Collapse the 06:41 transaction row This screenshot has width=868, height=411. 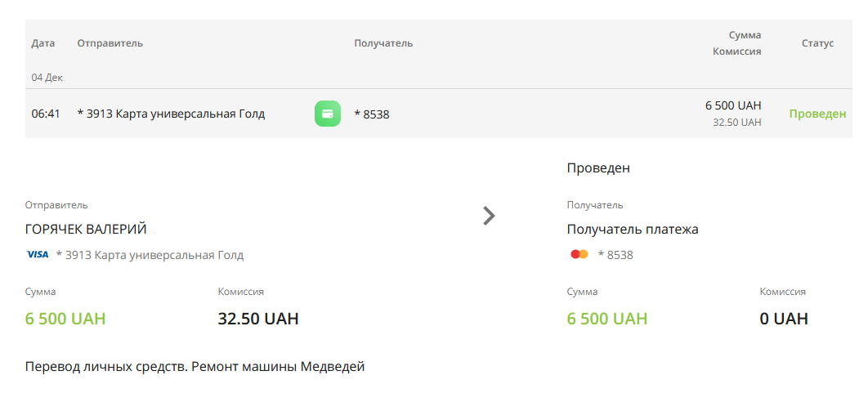[x=438, y=114]
